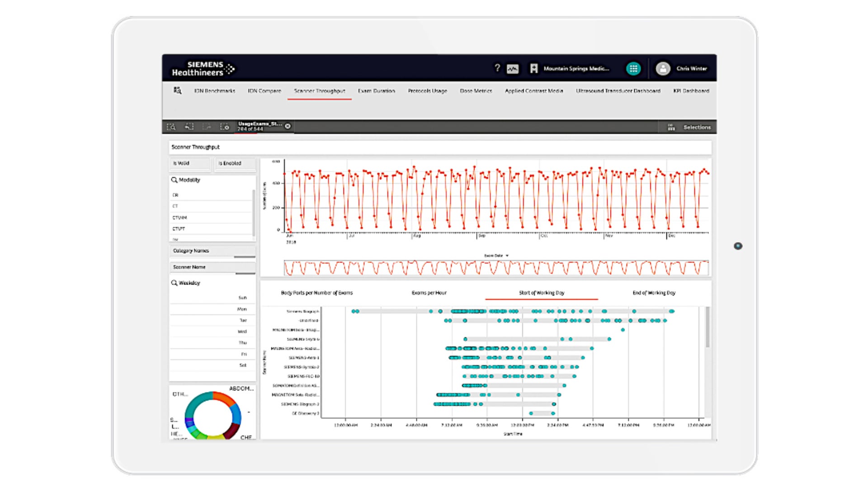Clear all selections icon
The height and width of the screenshot is (488, 868).
click(225, 127)
